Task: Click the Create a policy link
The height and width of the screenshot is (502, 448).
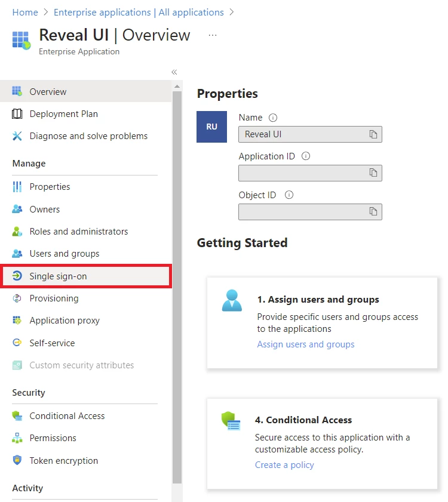Action: tap(284, 464)
